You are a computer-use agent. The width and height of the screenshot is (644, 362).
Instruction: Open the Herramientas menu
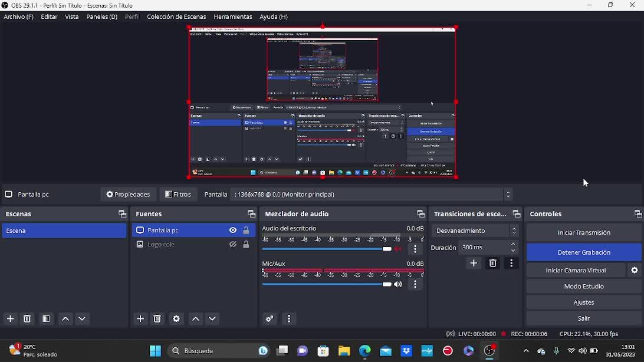pos(232,17)
